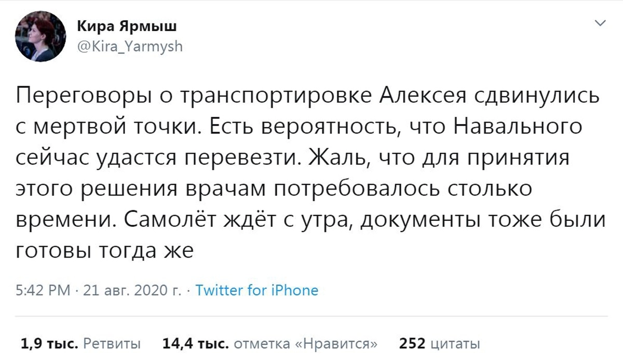Click the 1,9 тыс. retweet count

49,343
